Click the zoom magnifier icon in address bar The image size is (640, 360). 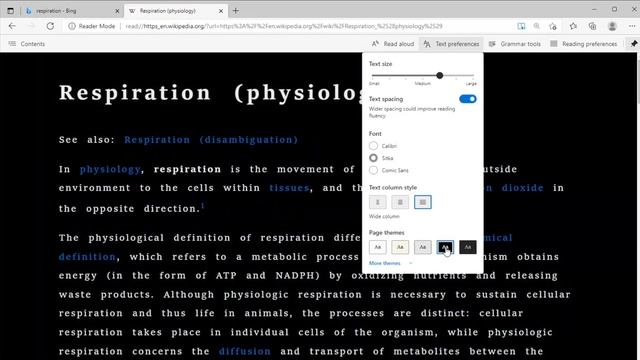point(536,26)
